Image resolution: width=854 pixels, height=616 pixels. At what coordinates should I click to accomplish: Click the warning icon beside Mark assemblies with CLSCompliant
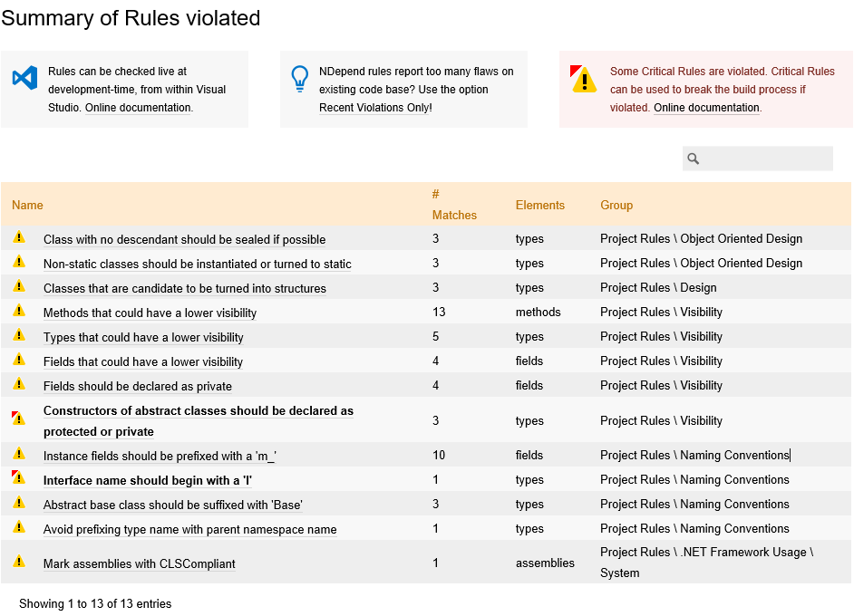pyautogui.click(x=18, y=561)
